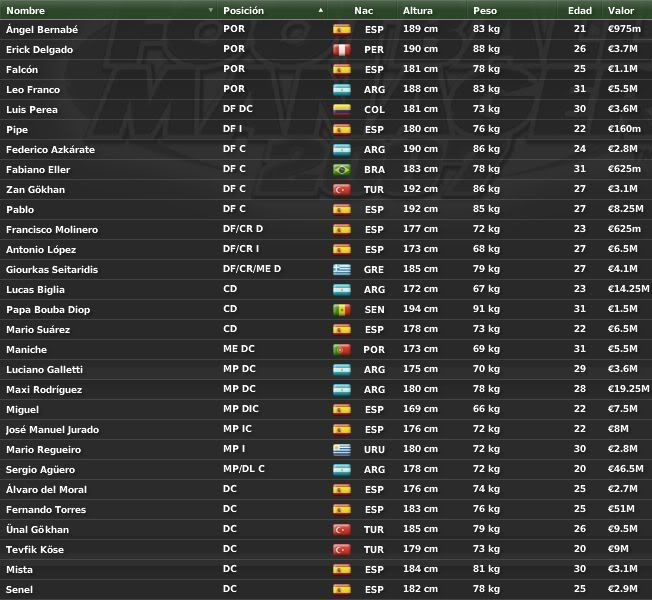This screenshot has width=652, height=600.
Task: Click Peru flag for Erick Delgado
Action: (x=342, y=49)
